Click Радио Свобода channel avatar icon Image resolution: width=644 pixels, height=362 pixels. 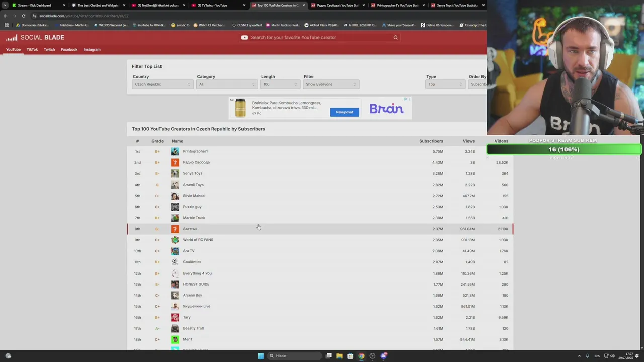[x=175, y=162]
